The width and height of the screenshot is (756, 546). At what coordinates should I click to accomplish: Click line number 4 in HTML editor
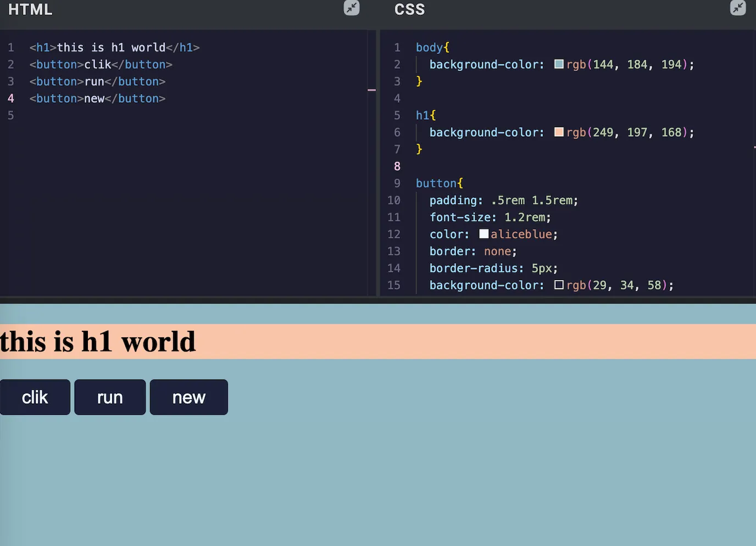point(10,98)
